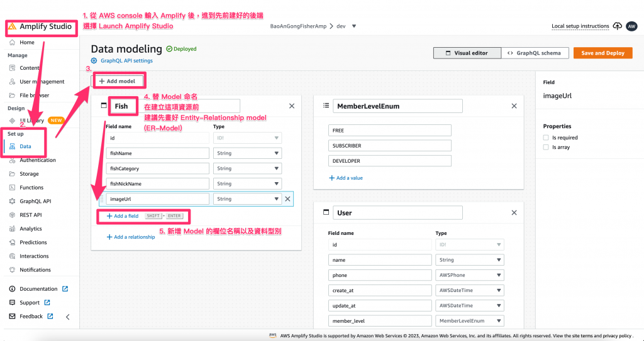Open type dropdown for fishName

point(247,153)
